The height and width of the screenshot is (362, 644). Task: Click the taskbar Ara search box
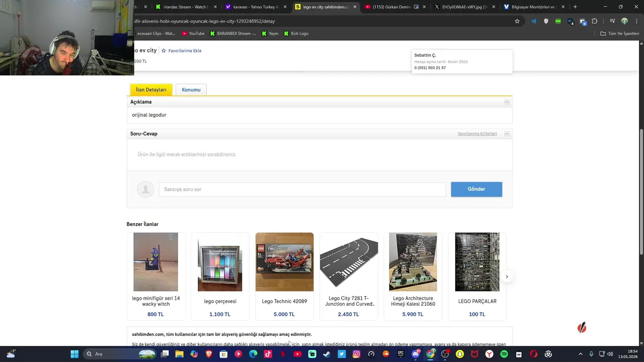[x=120, y=354]
